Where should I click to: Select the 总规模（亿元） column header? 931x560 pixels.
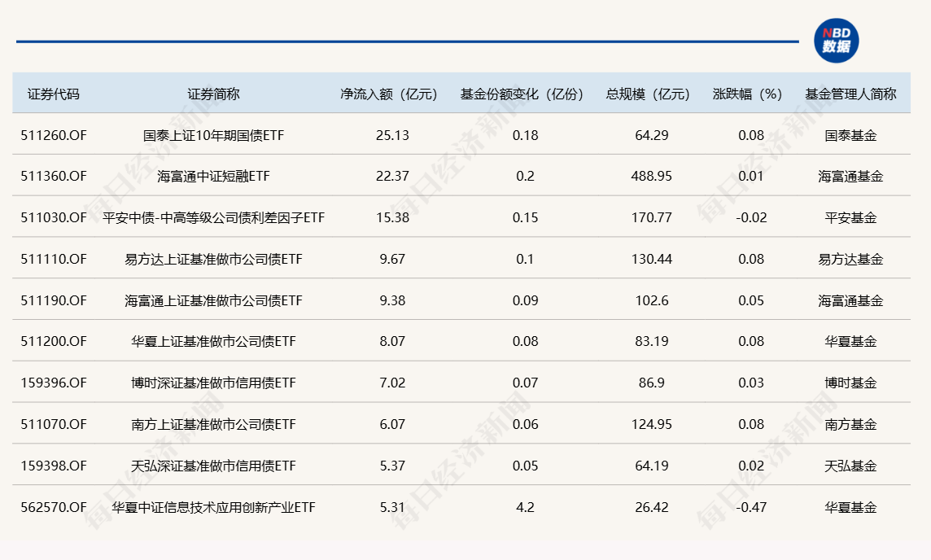(648, 94)
